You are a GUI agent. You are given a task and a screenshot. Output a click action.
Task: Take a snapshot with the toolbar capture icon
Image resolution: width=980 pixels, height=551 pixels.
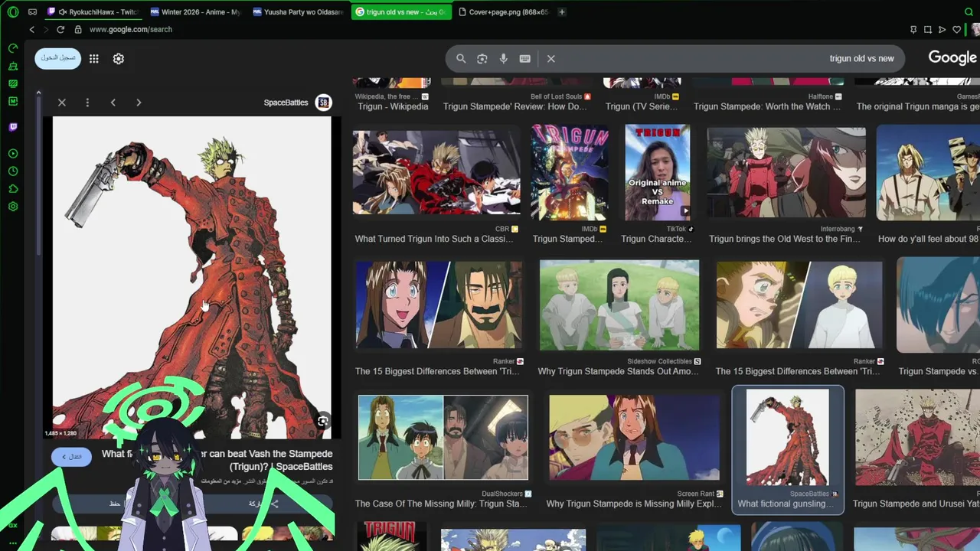click(928, 30)
